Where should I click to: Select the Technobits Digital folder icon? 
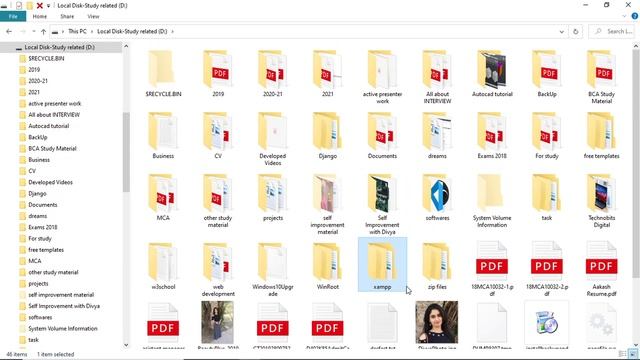pos(601,193)
